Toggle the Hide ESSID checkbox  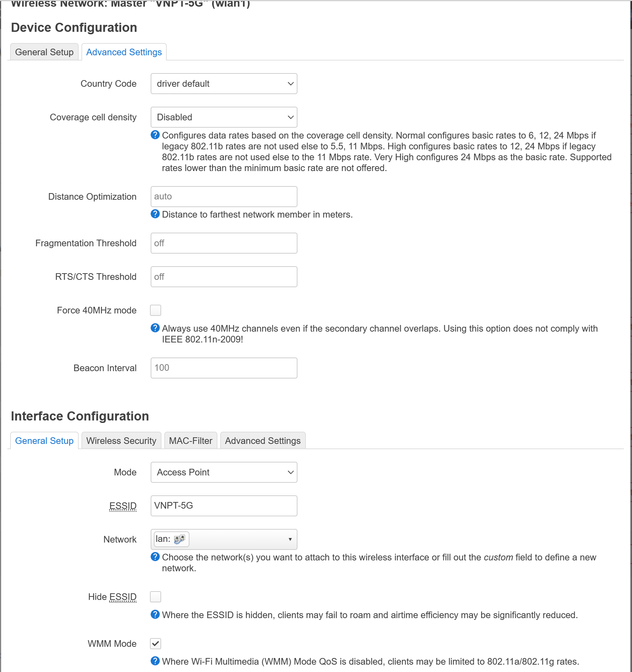[x=156, y=597]
